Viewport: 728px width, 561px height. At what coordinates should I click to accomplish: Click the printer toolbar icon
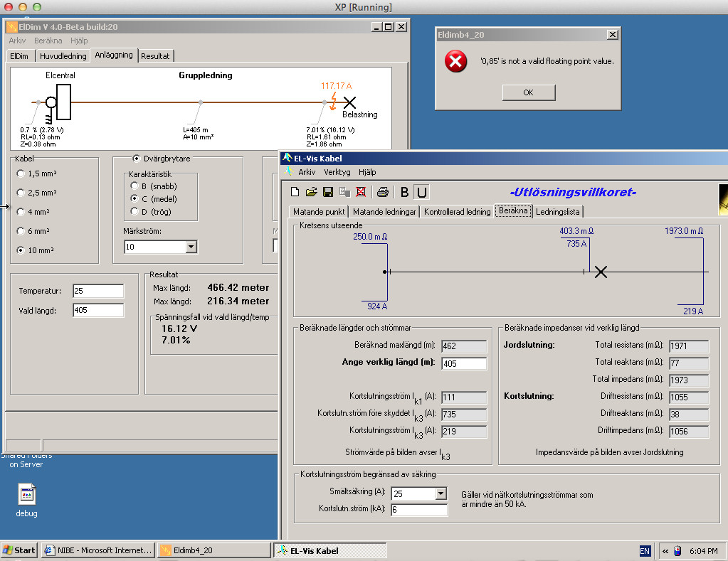click(x=383, y=192)
